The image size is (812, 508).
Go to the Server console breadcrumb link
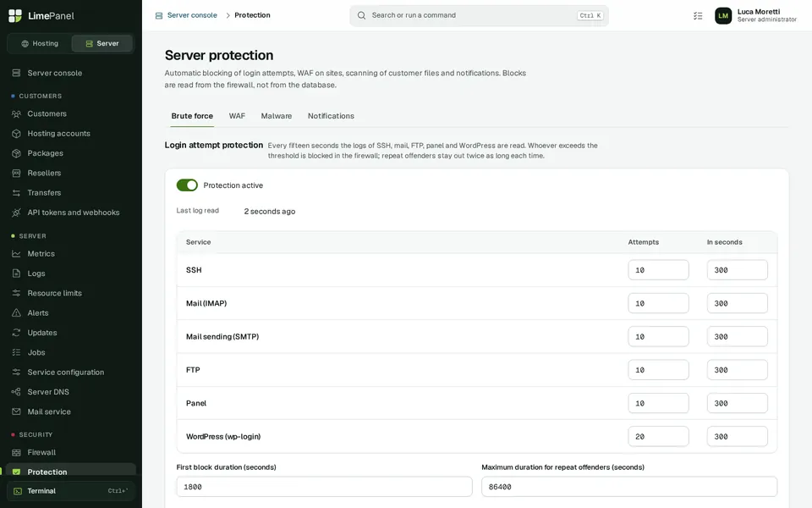(x=192, y=15)
